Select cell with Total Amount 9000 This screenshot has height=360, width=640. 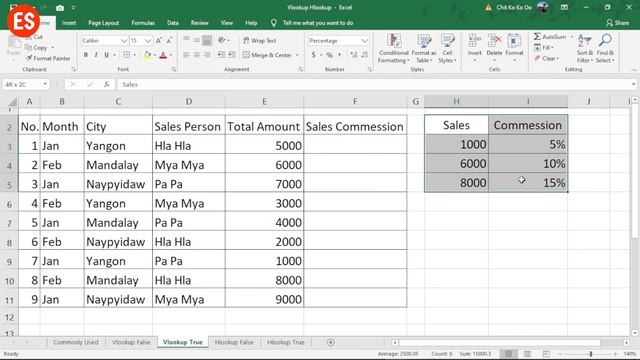[x=264, y=299]
